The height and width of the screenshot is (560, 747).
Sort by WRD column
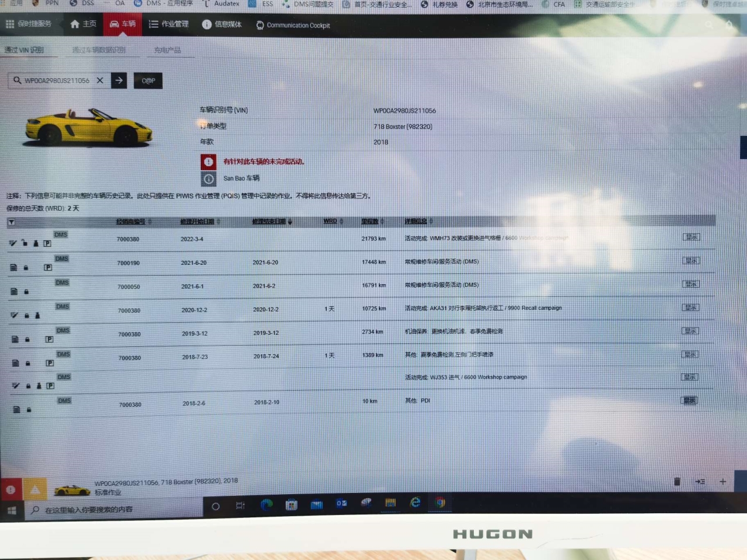pos(333,221)
